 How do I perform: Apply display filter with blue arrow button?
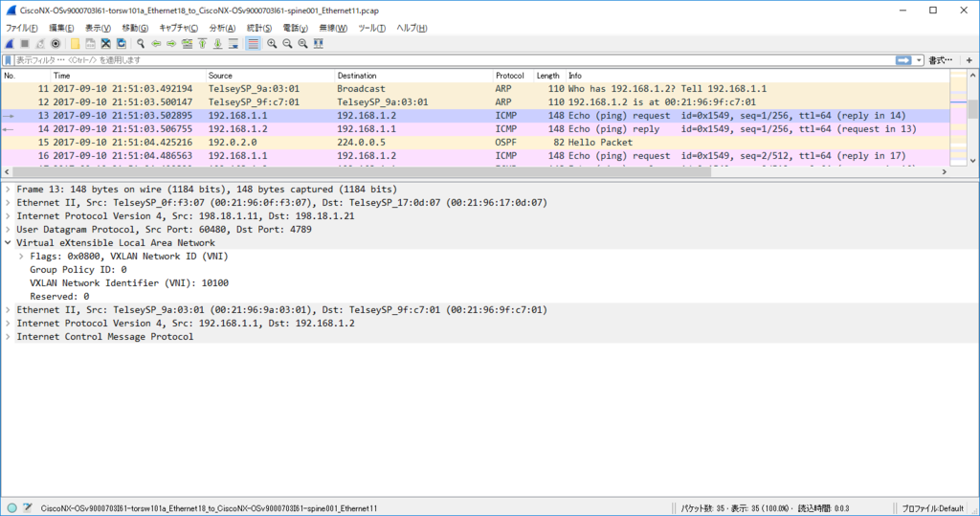coord(903,60)
